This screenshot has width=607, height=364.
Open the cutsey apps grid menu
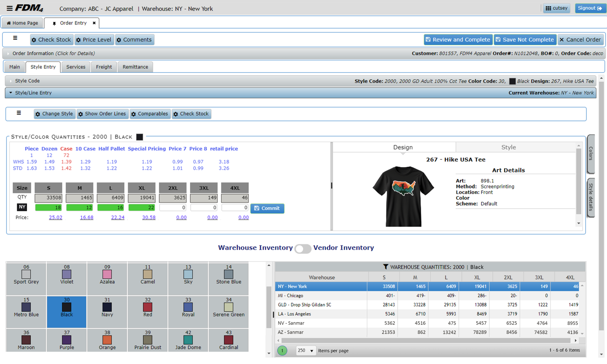pyautogui.click(x=556, y=8)
